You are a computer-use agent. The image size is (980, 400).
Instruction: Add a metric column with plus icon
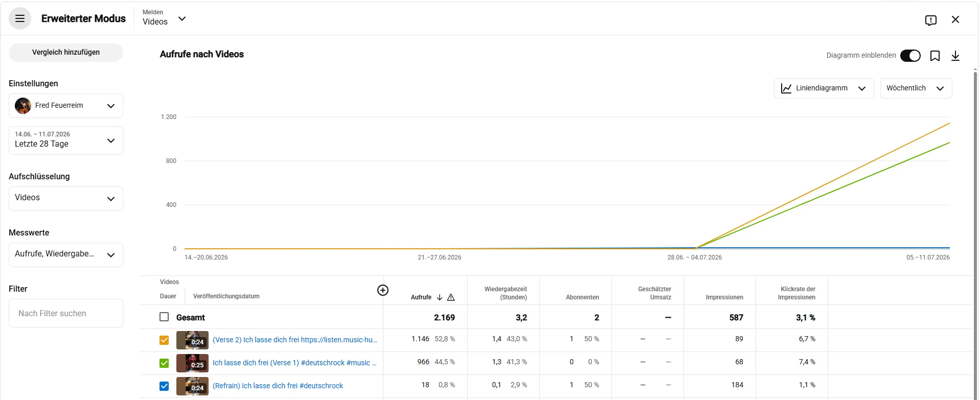click(382, 290)
